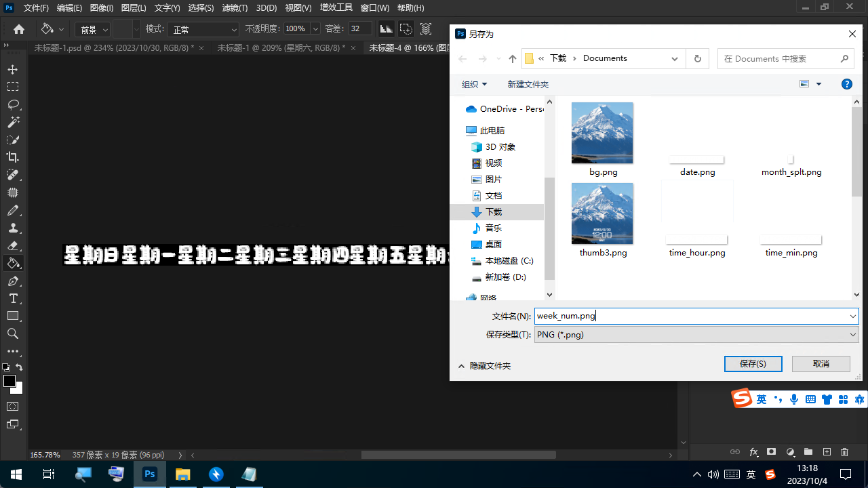Select the Pen tool

tap(13, 281)
